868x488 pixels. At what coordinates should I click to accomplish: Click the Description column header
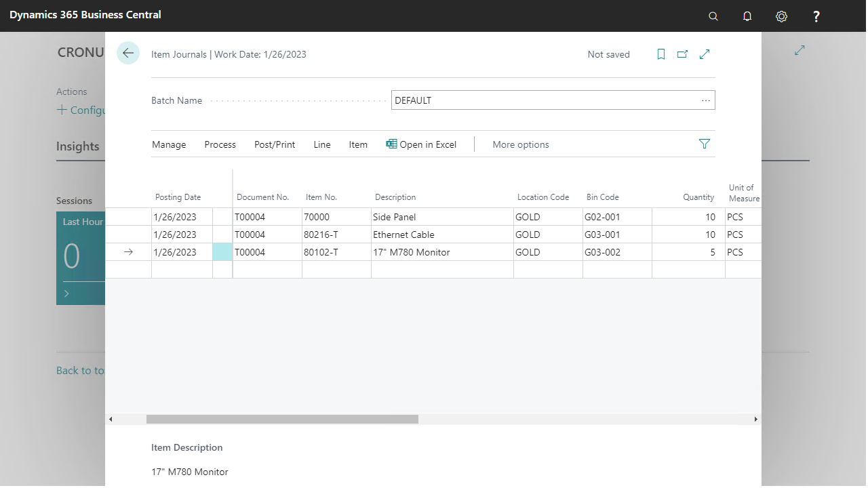395,197
